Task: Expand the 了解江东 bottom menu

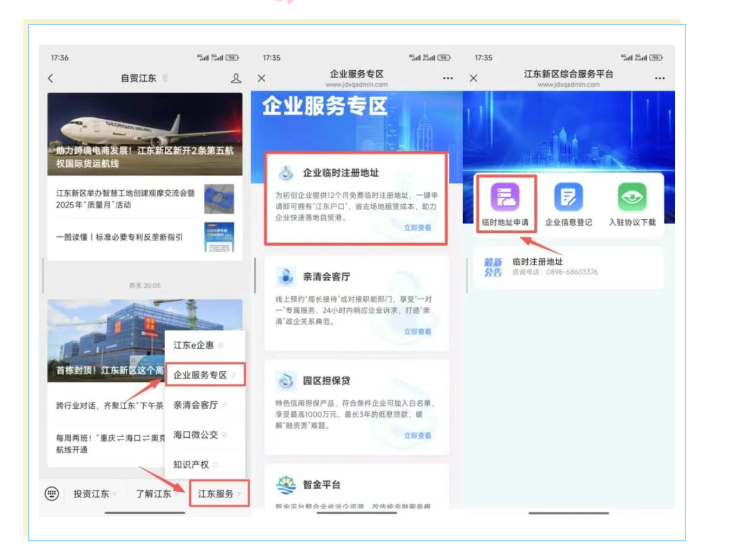Action: (156, 494)
